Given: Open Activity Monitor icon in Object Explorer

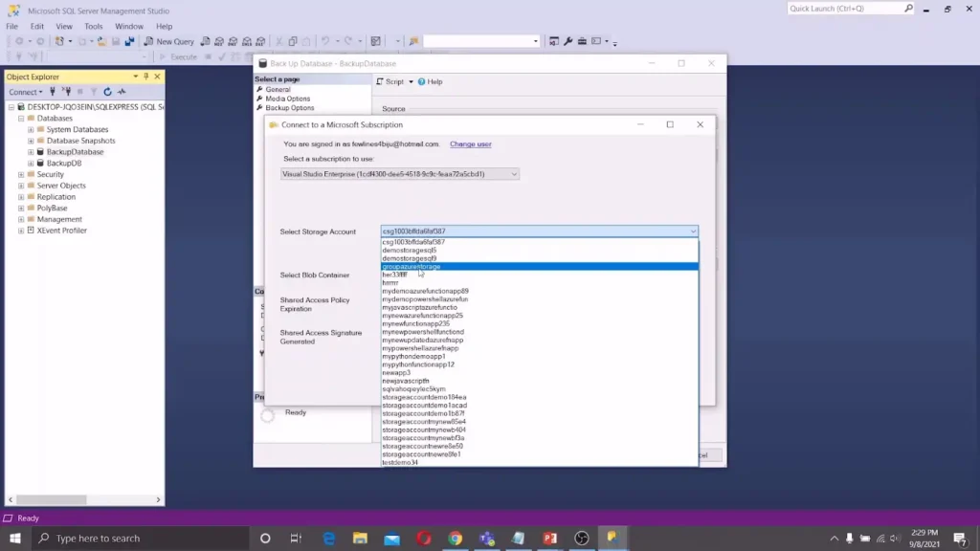Looking at the screenshot, I should pyautogui.click(x=122, y=92).
